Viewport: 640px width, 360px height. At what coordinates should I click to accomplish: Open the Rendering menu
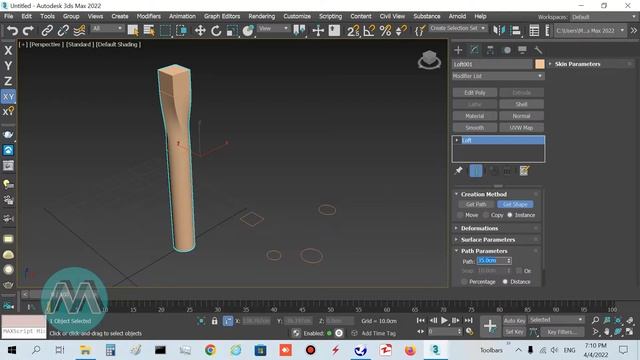[262, 16]
